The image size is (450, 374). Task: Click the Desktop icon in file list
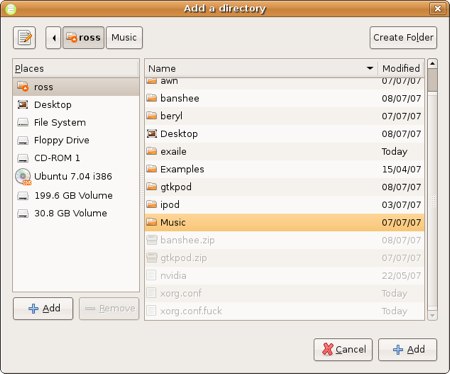[x=152, y=134]
